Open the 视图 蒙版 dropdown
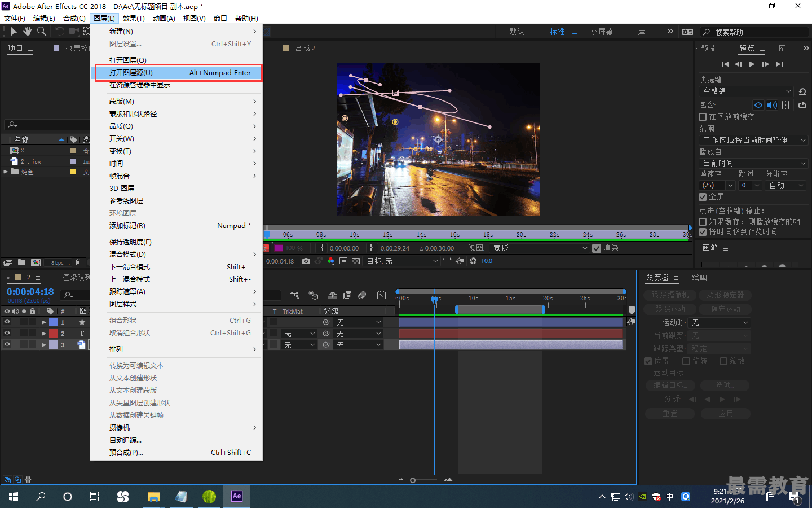The width and height of the screenshot is (812, 508). (540, 248)
